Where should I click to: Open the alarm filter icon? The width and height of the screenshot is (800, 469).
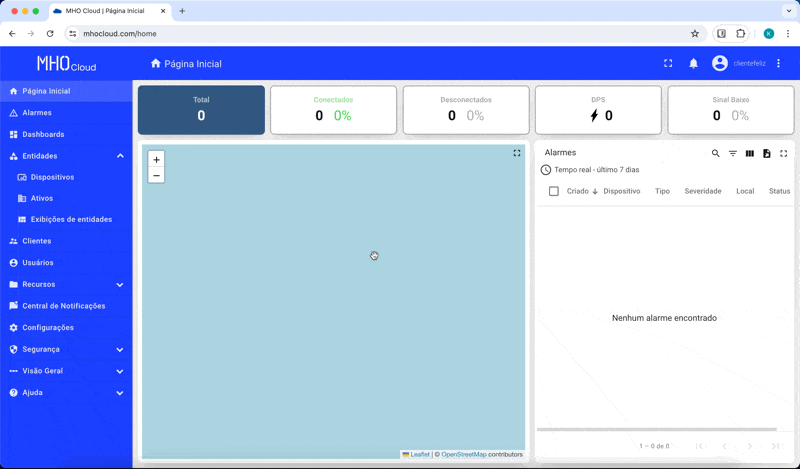[732, 153]
